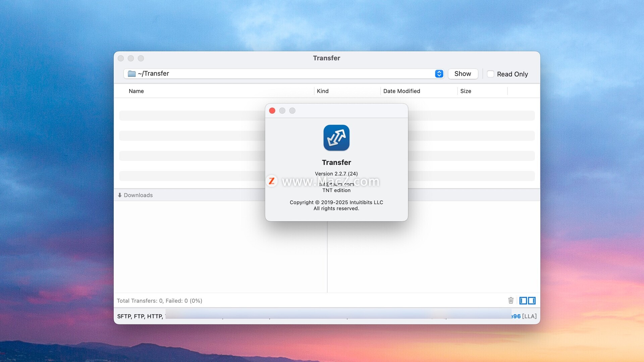The width and height of the screenshot is (644, 362).
Task: Sort files by Size column
Action: (x=466, y=91)
